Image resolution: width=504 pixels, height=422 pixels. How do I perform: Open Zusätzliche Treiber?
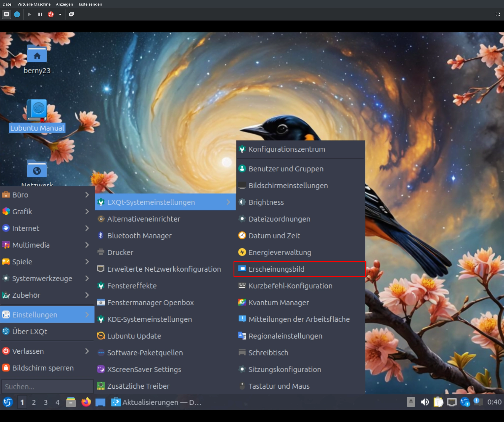pyautogui.click(x=165, y=386)
